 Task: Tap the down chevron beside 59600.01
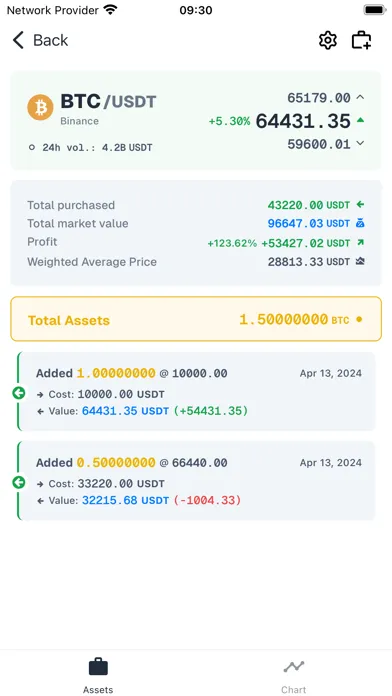coord(360,143)
